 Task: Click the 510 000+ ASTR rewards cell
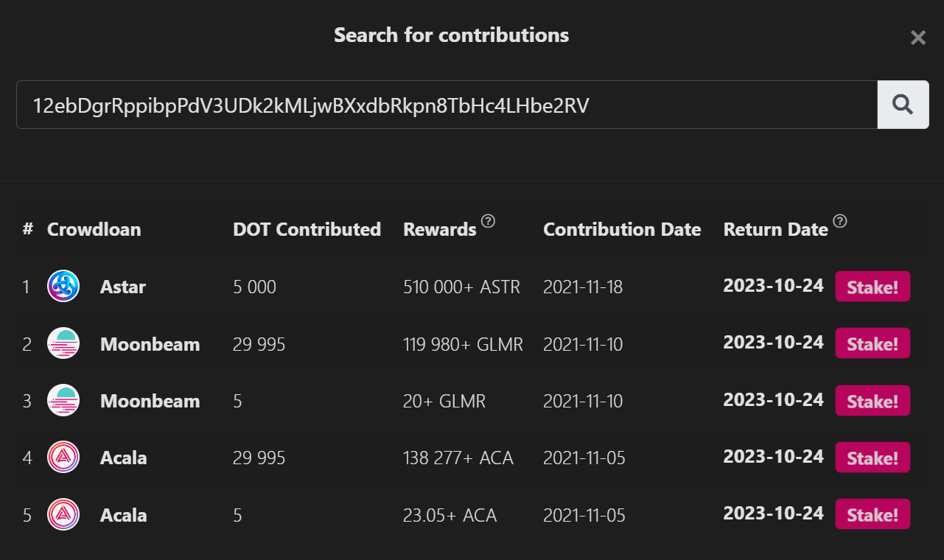coord(462,287)
